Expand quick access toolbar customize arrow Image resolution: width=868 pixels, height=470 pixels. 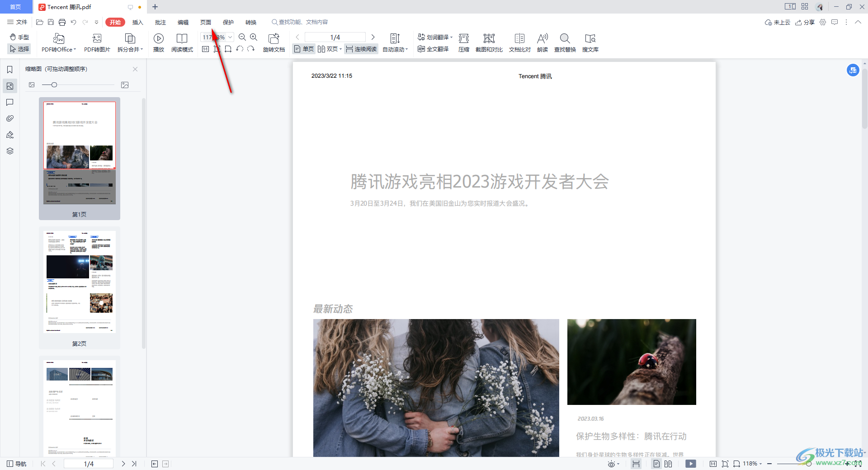click(96, 22)
